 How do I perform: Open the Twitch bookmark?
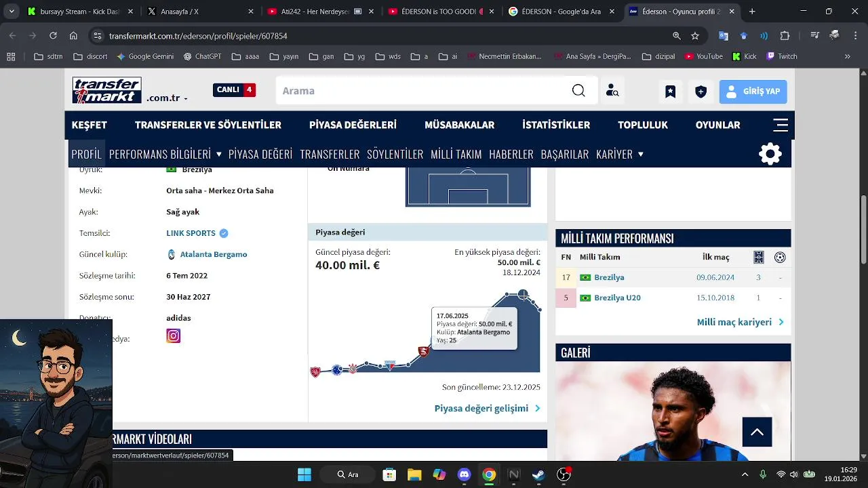(x=782, y=56)
